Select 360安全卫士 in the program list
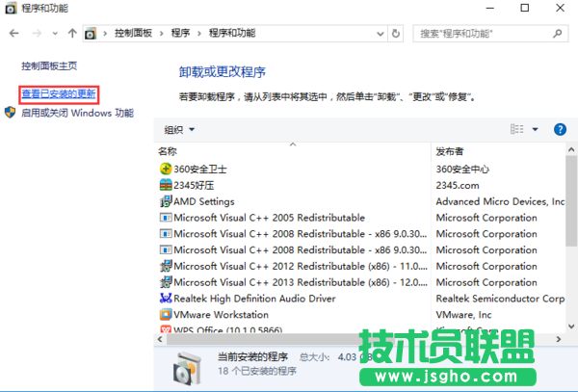 pyautogui.click(x=200, y=170)
